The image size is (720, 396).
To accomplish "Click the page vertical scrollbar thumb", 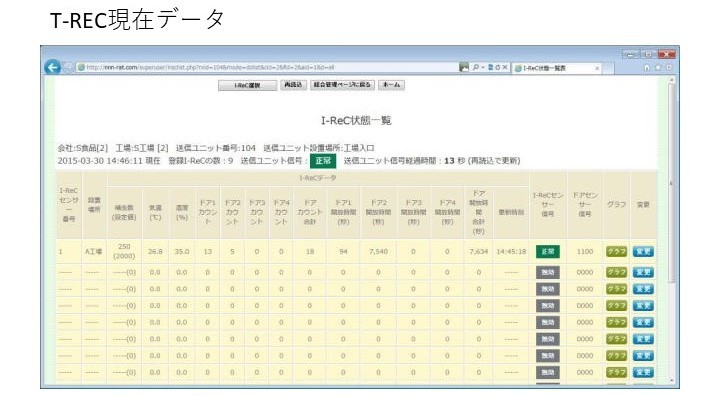I will (x=672, y=184).
